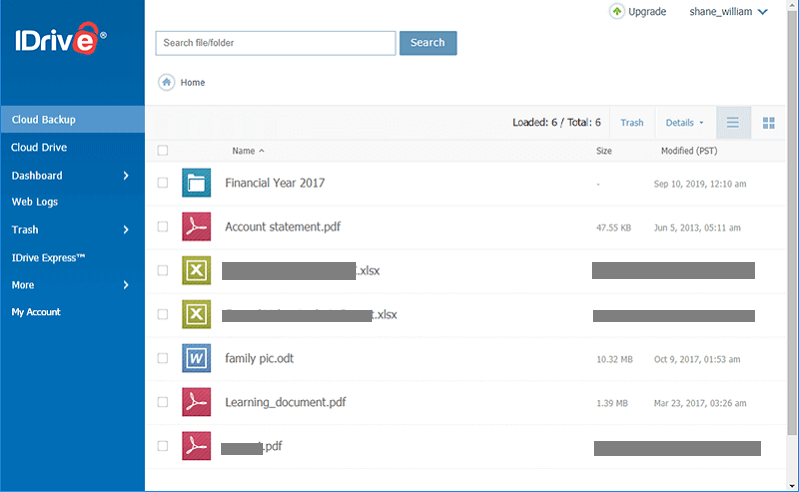Click the 10.32 MB size value
This screenshot has width=799, height=492.
point(615,359)
